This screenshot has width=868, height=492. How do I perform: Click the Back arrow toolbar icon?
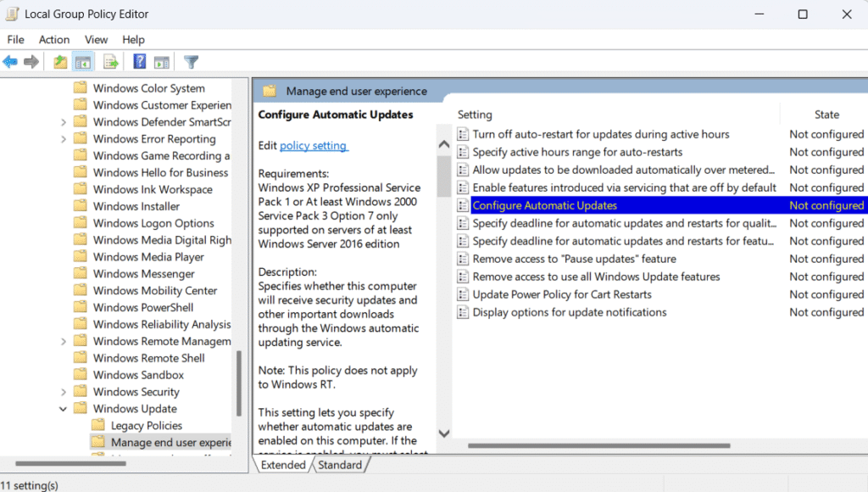pyautogui.click(x=10, y=62)
